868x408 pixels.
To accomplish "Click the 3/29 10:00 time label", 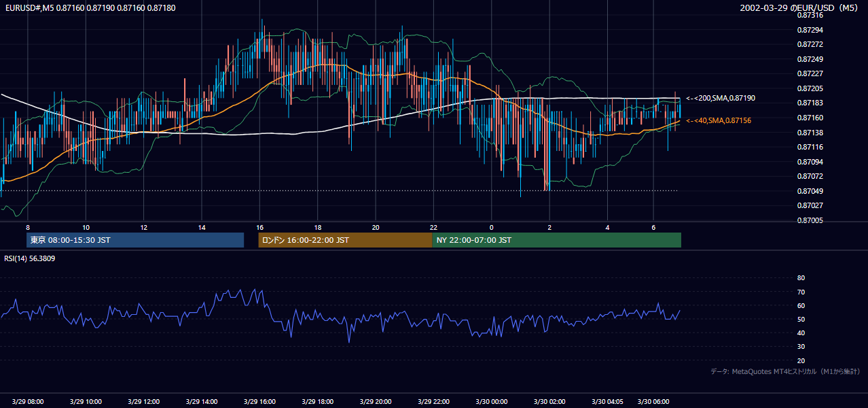I will (x=86, y=402).
